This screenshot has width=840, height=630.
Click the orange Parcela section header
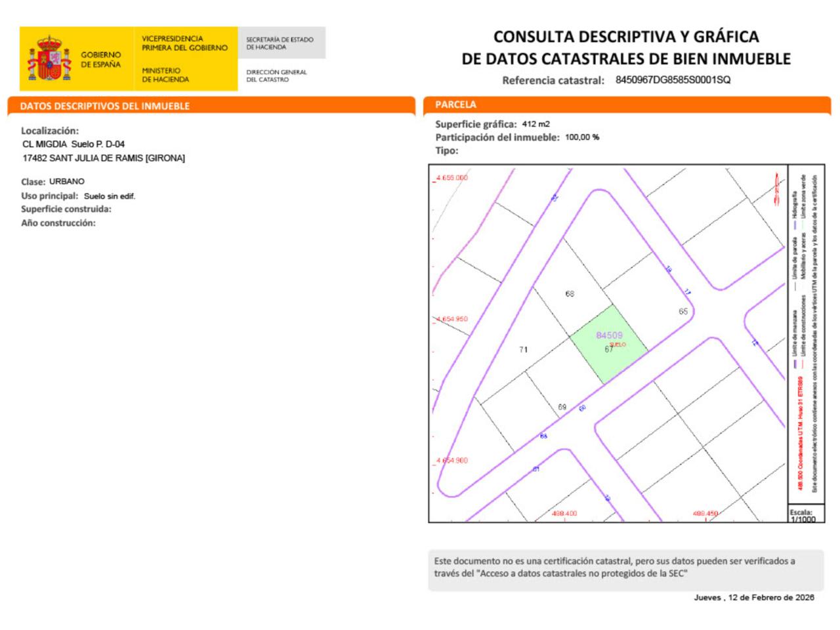[455, 104]
